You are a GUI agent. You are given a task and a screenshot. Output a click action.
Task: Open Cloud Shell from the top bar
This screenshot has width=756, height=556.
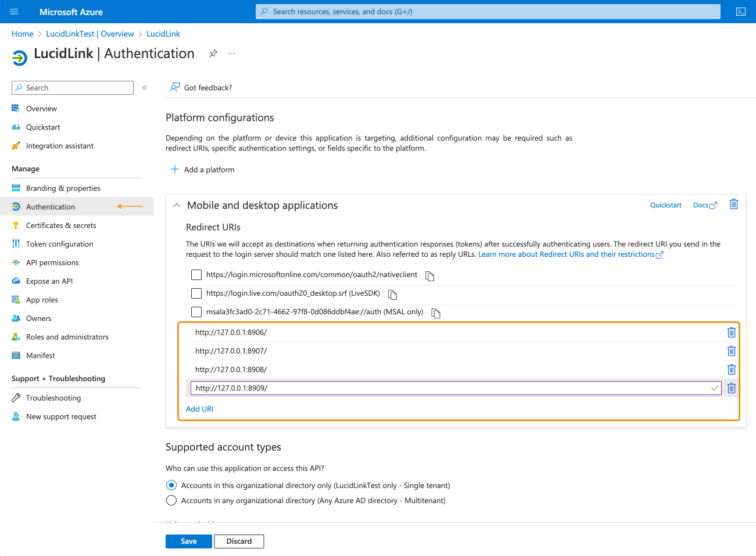741,12
